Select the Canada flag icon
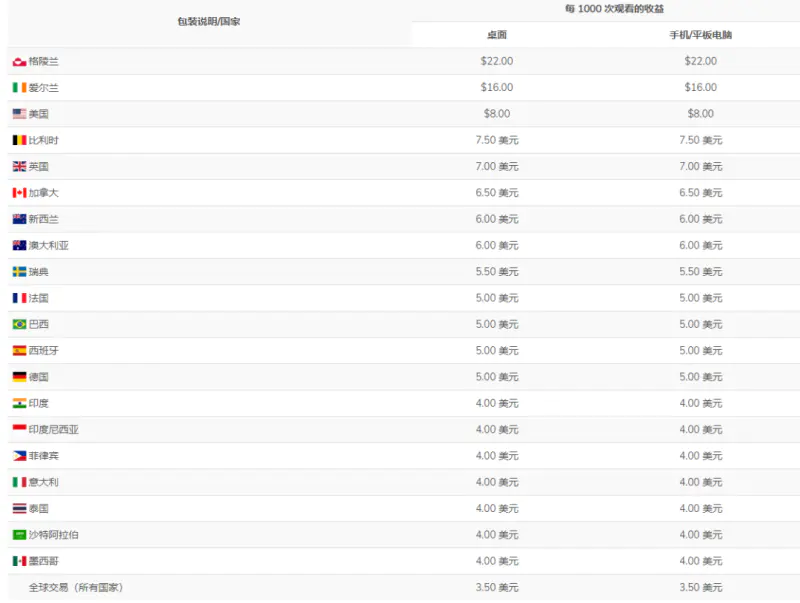The width and height of the screenshot is (800, 603). (x=19, y=193)
